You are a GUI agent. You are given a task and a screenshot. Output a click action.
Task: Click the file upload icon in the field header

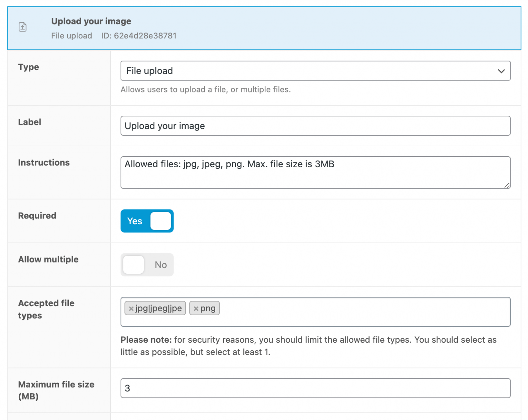tap(23, 27)
